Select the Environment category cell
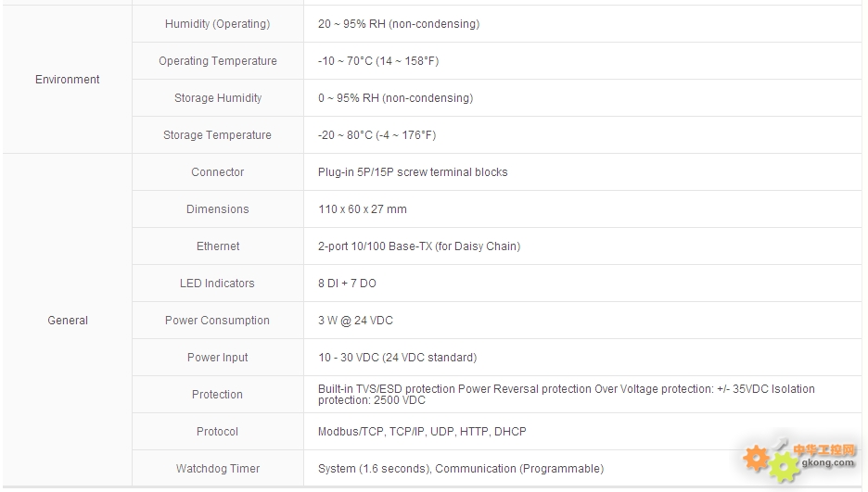This screenshot has width=868, height=492. pyautogui.click(x=67, y=79)
